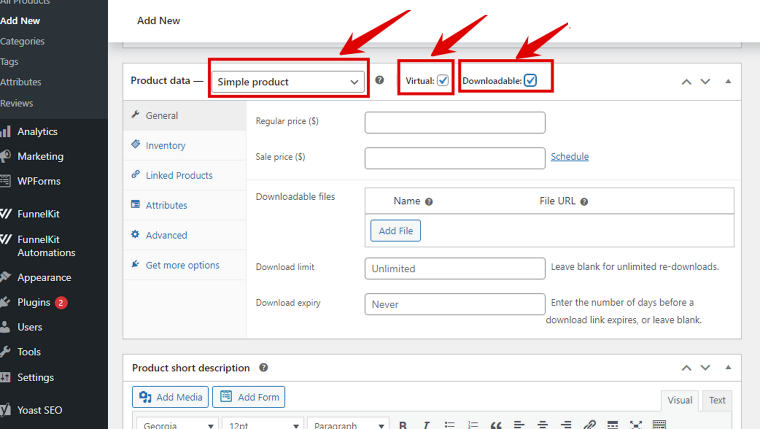Focus the Download limit field
Image resolution: width=760 pixels, height=429 pixels.
(455, 269)
